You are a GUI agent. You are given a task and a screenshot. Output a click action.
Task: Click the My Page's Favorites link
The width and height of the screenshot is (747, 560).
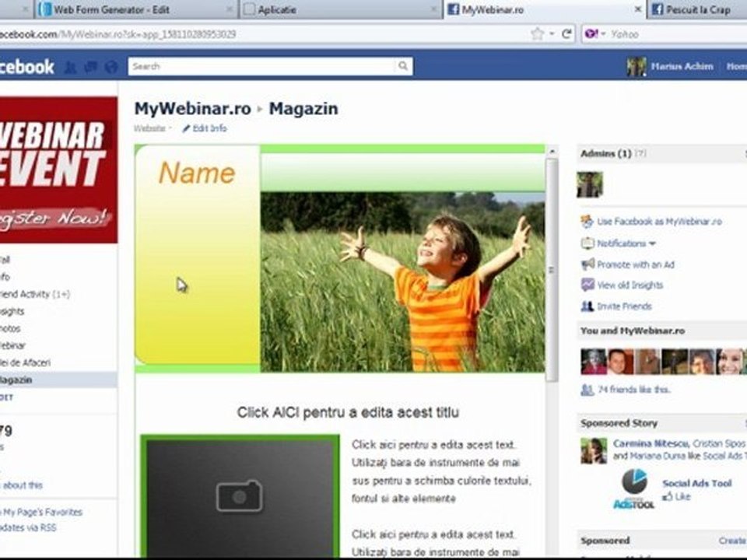point(43,513)
